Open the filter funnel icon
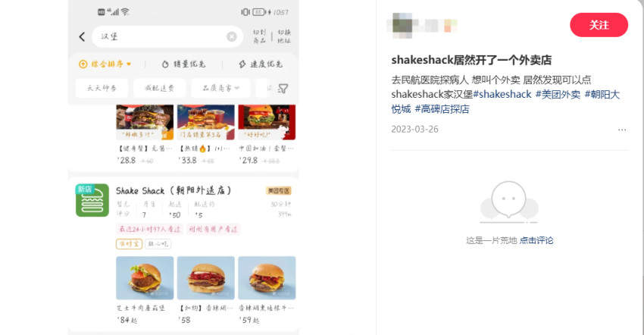644x335 pixels. (283, 89)
